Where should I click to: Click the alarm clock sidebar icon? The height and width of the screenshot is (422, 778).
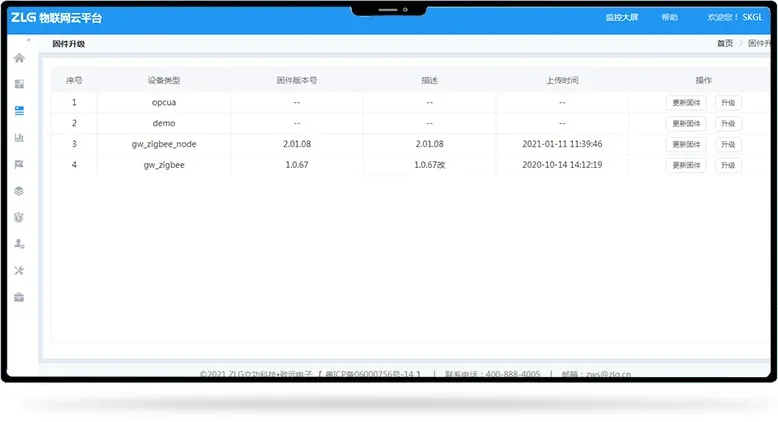19,217
